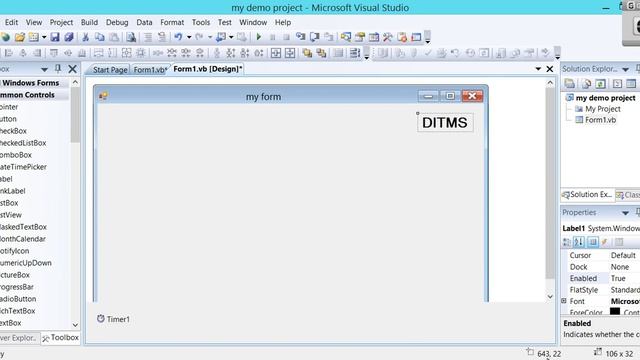The height and width of the screenshot is (360, 640).
Task: Open a file with the Open File icon
Action: click(20, 38)
